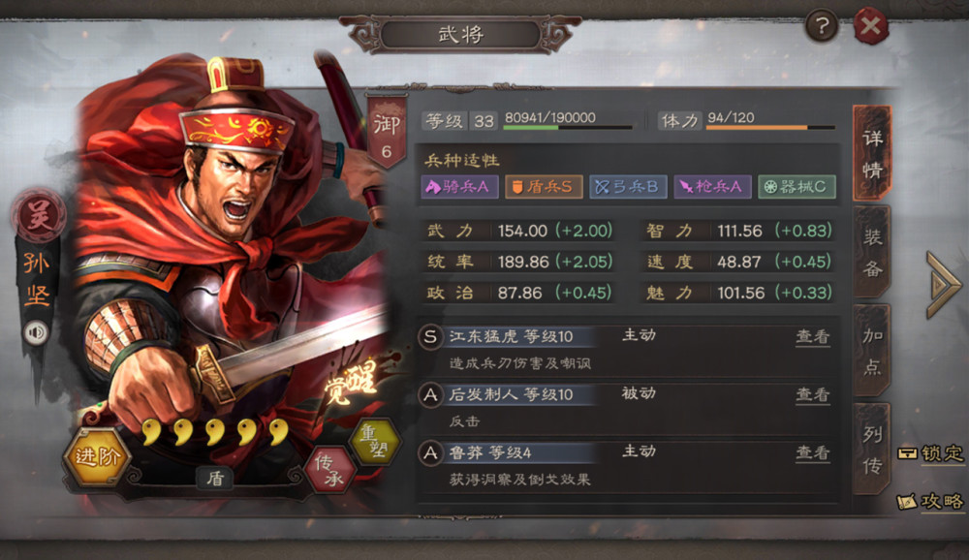The image size is (969, 560).
Task: Tap the 进阶 hexagon button
Action: [x=97, y=456]
